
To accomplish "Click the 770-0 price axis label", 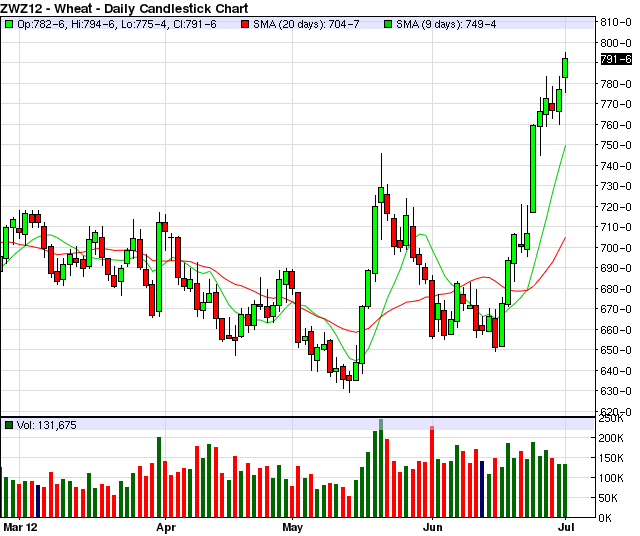I will coord(616,104).
